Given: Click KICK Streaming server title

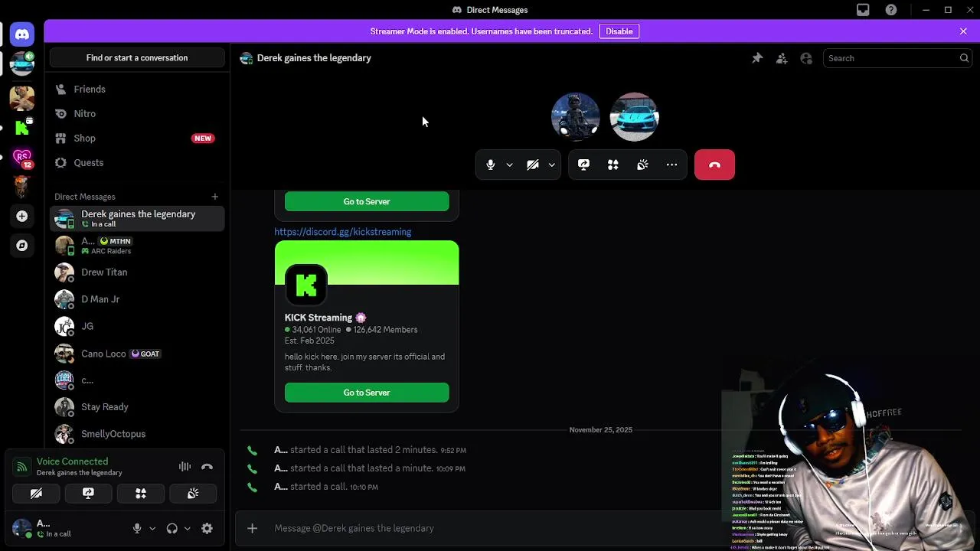Looking at the screenshot, I should click(x=318, y=318).
